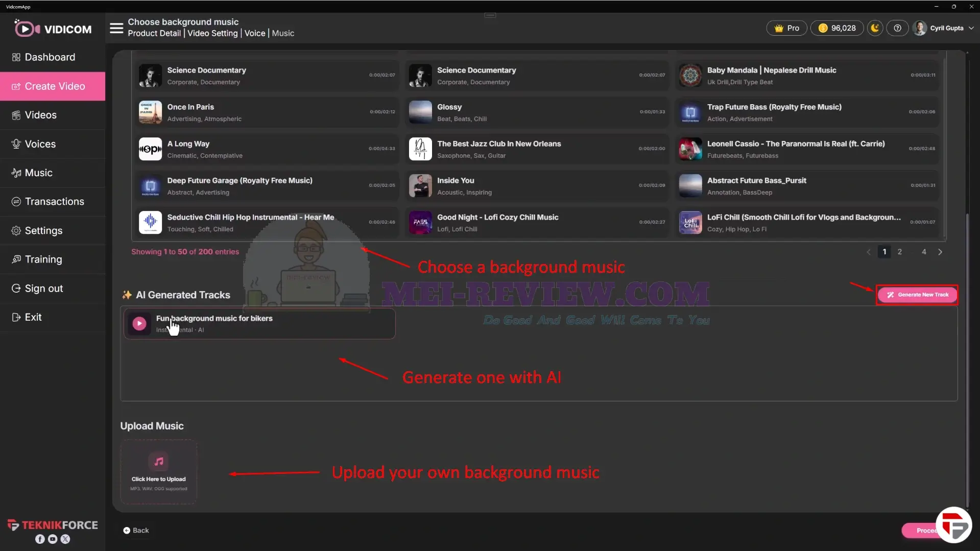Go back to previous step
The height and width of the screenshot is (551, 980).
click(x=136, y=531)
